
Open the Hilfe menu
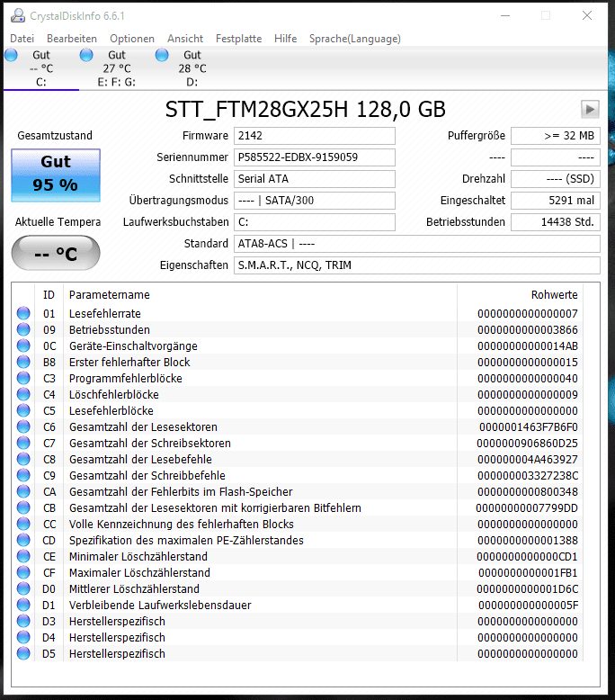[x=285, y=39]
